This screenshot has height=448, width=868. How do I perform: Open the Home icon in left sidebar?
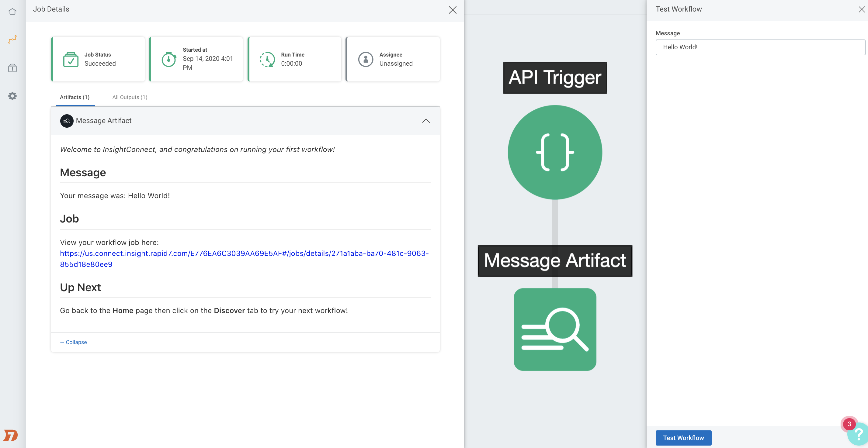[x=12, y=12]
